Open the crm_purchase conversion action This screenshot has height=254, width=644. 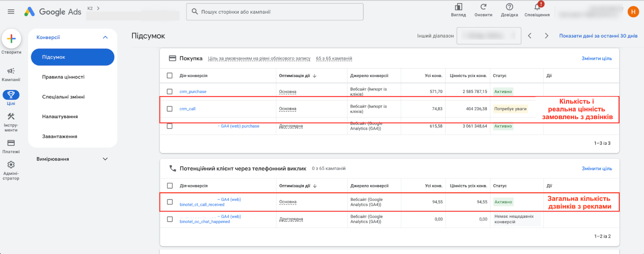pyautogui.click(x=193, y=91)
